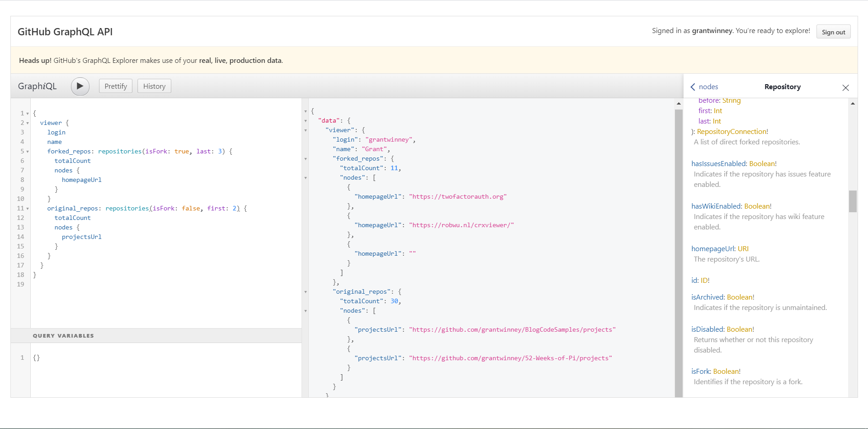This screenshot has height=429, width=868.
Task: Click the Int type after first argument
Action: 718,111
